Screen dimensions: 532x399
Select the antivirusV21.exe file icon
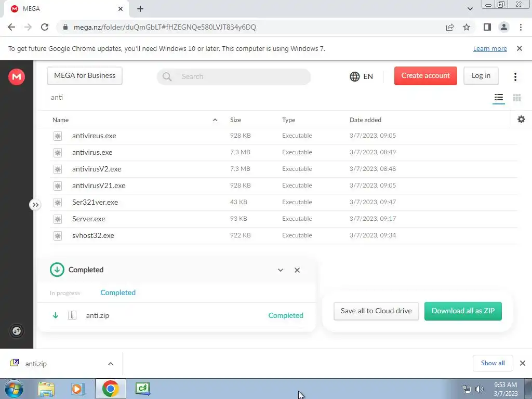coord(58,186)
